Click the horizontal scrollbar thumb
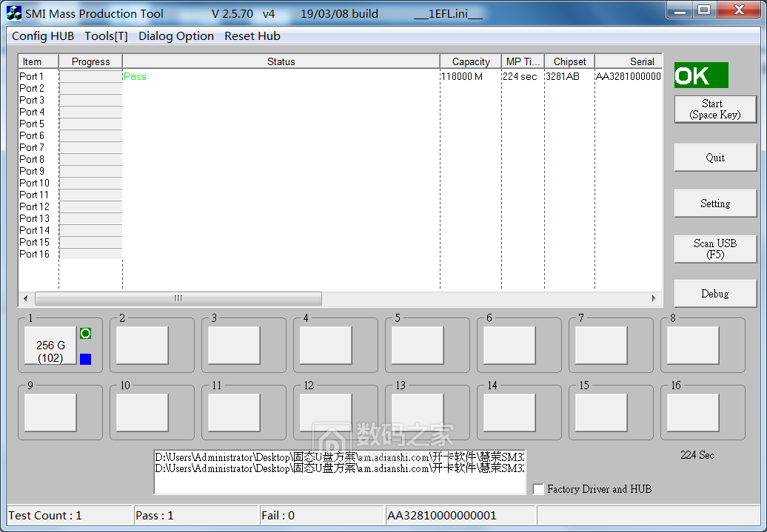The width and height of the screenshot is (767, 532). pos(178,298)
